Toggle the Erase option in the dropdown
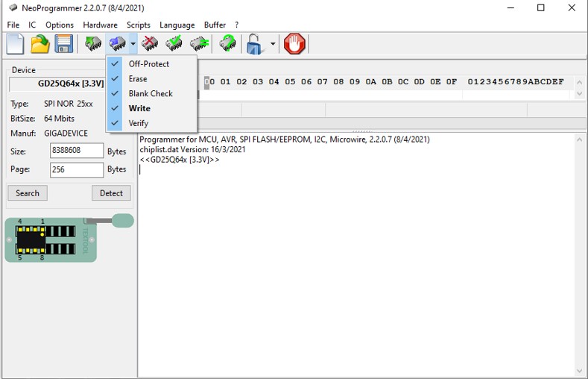 tap(152, 79)
